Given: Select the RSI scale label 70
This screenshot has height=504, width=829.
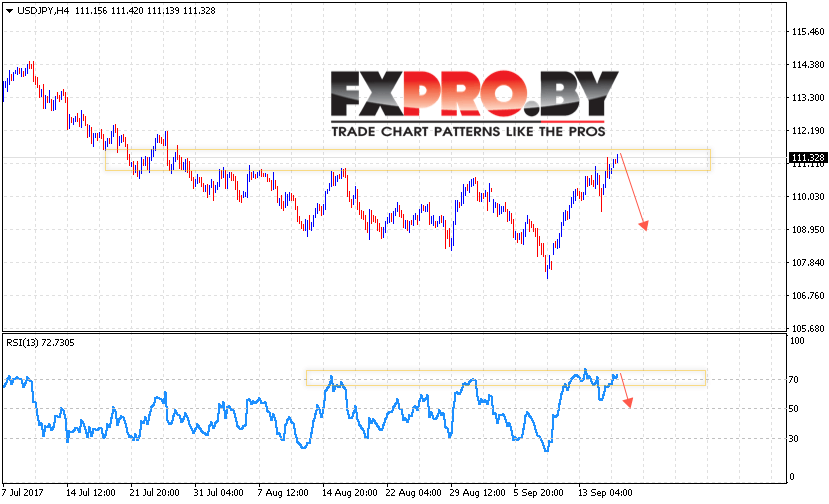Looking at the screenshot, I should (794, 380).
